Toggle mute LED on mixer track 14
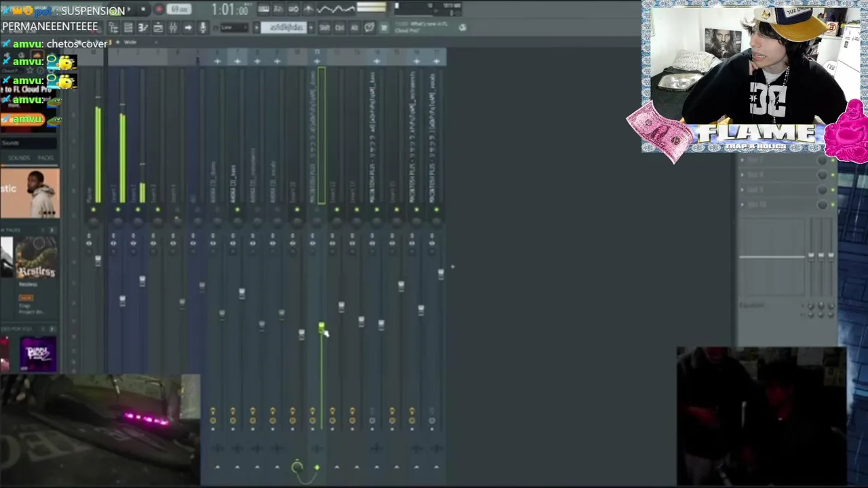This screenshot has height=488, width=868. point(376,209)
